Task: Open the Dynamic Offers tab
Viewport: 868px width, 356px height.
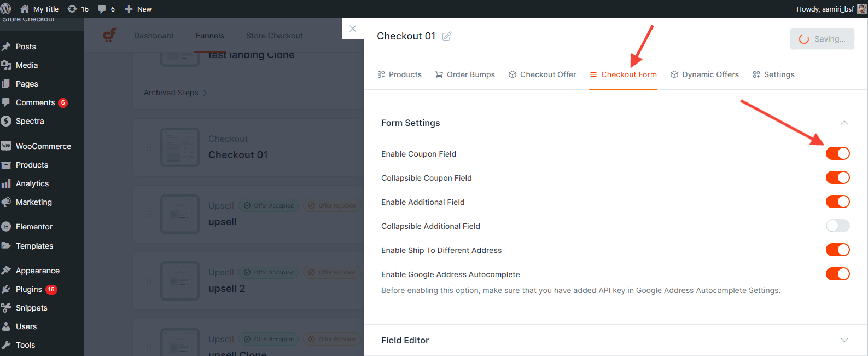Action: (x=704, y=74)
